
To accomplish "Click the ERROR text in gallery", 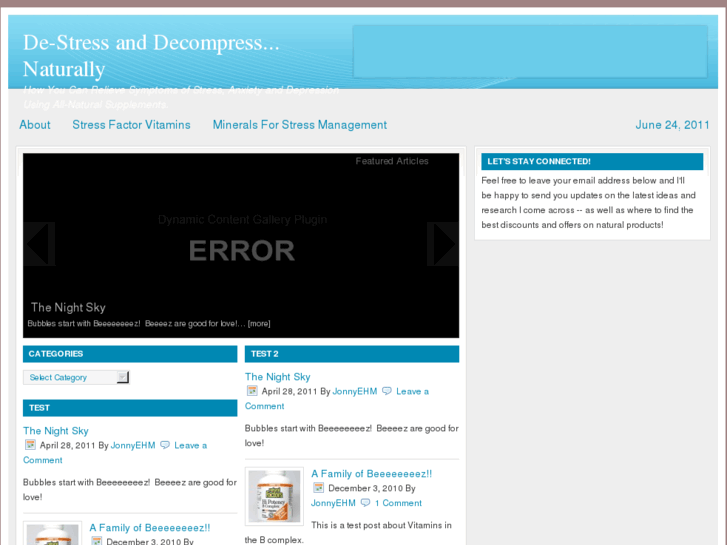I will 242,250.
